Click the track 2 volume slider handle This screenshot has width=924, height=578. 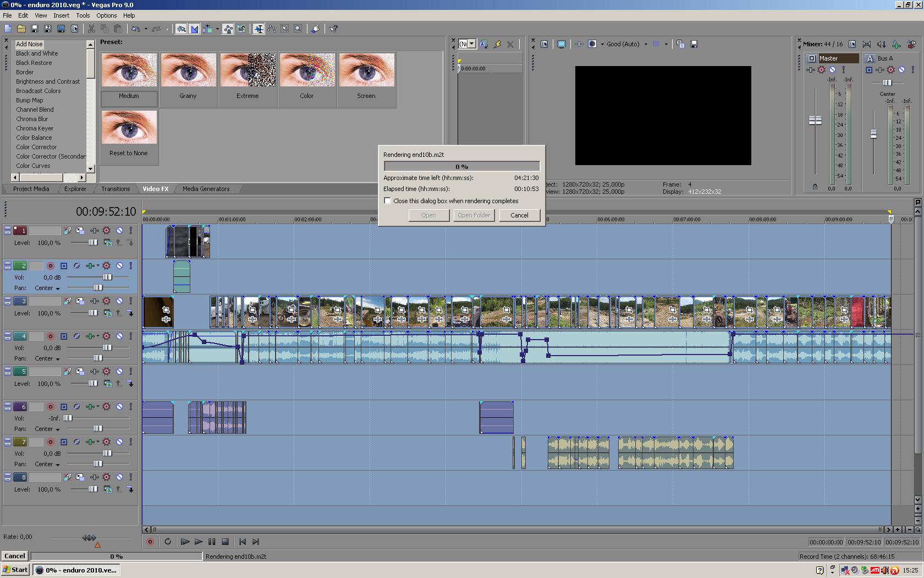tap(107, 277)
